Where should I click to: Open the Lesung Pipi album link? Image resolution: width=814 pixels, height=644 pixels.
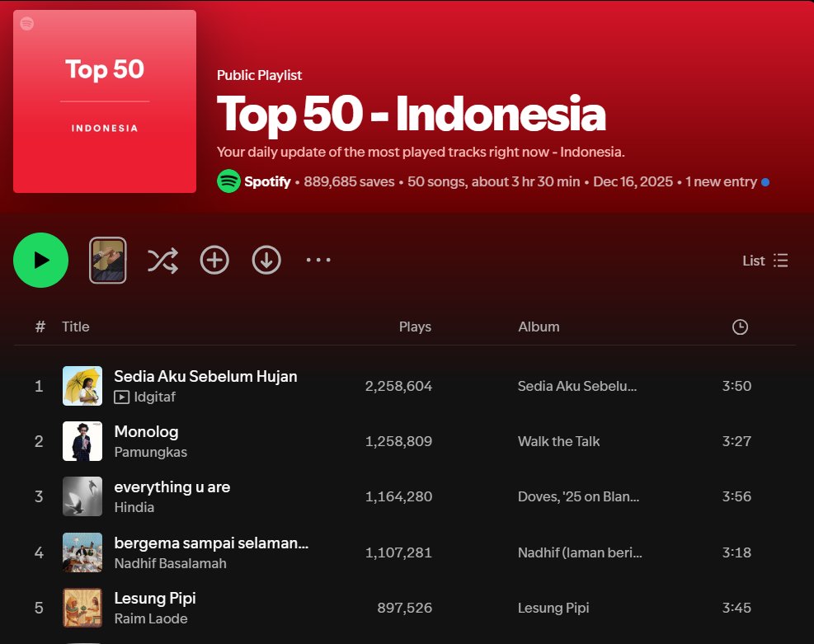tap(553, 608)
